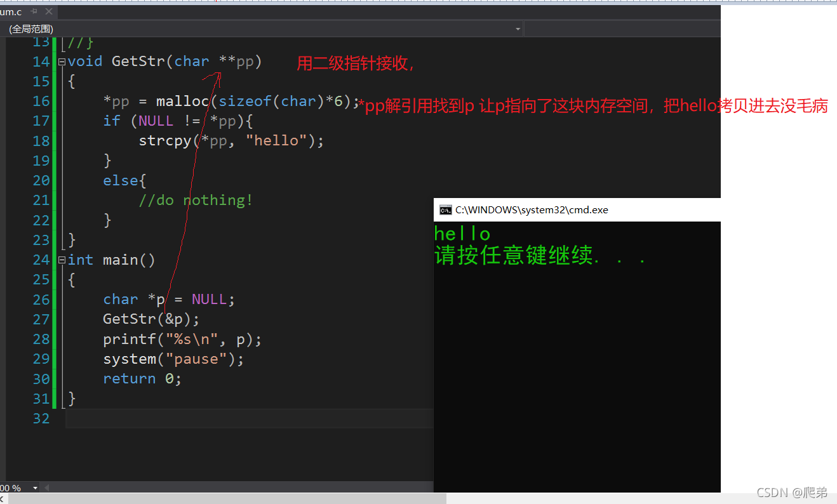837x504 pixels.
Task: Click 'if (NULL != *pp){' on line 17
Action: point(178,121)
